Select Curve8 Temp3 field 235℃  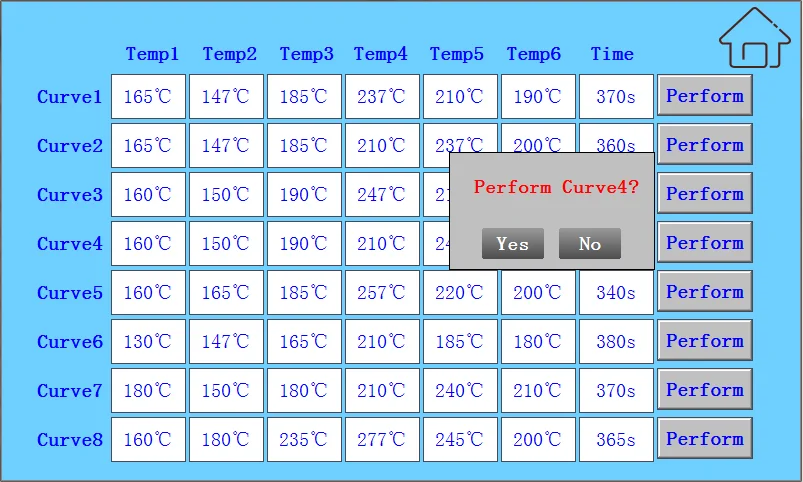(x=304, y=439)
